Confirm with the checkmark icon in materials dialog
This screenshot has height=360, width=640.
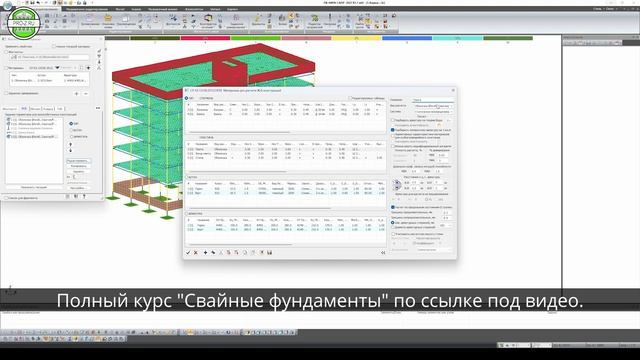pyautogui.click(x=188, y=253)
